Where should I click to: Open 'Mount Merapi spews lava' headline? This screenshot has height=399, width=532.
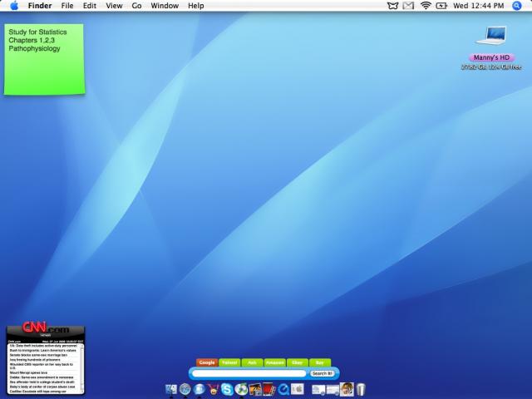[28, 372]
